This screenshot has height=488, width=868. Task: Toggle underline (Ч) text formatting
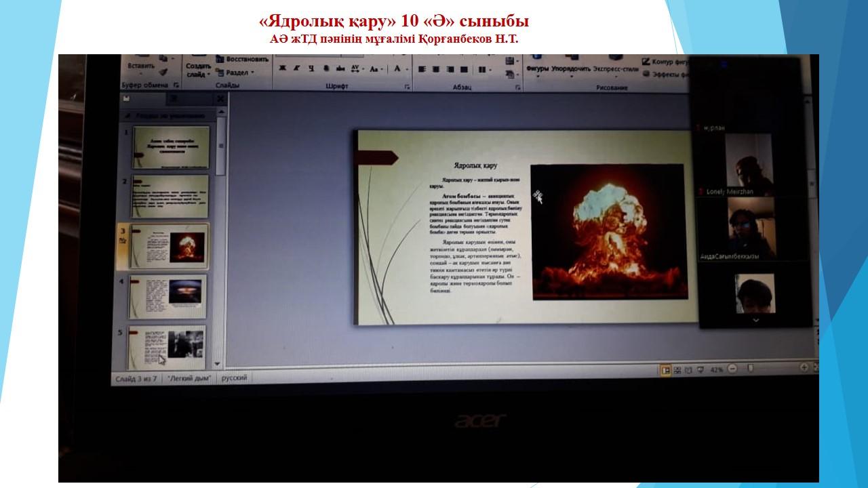pyautogui.click(x=311, y=68)
